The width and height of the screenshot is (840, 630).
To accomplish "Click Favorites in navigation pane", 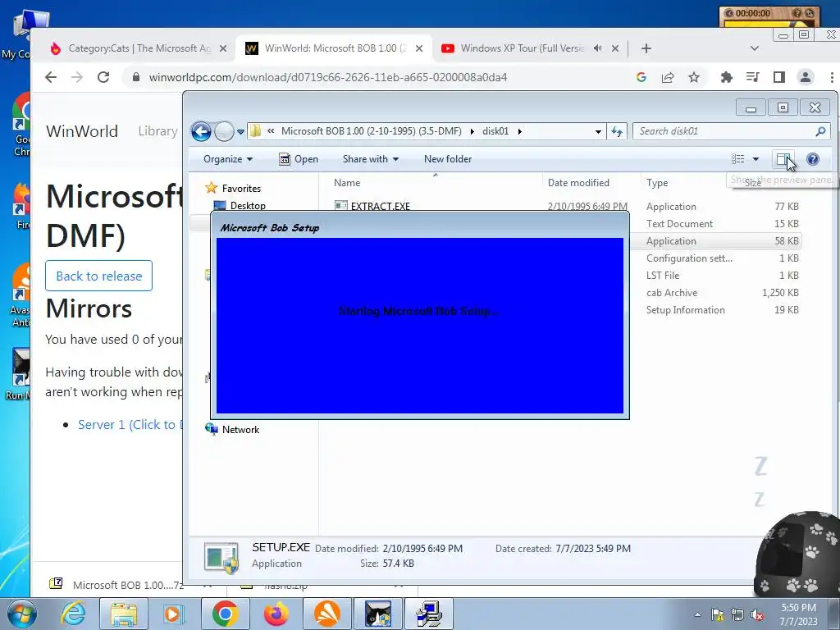I will [x=241, y=189].
